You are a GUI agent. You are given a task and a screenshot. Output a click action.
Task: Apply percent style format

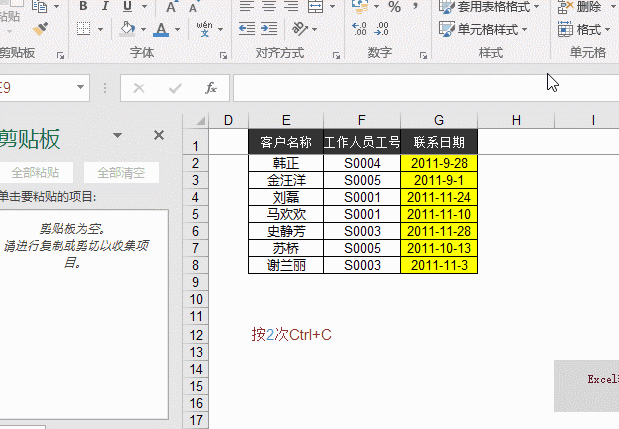(x=394, y=6)
